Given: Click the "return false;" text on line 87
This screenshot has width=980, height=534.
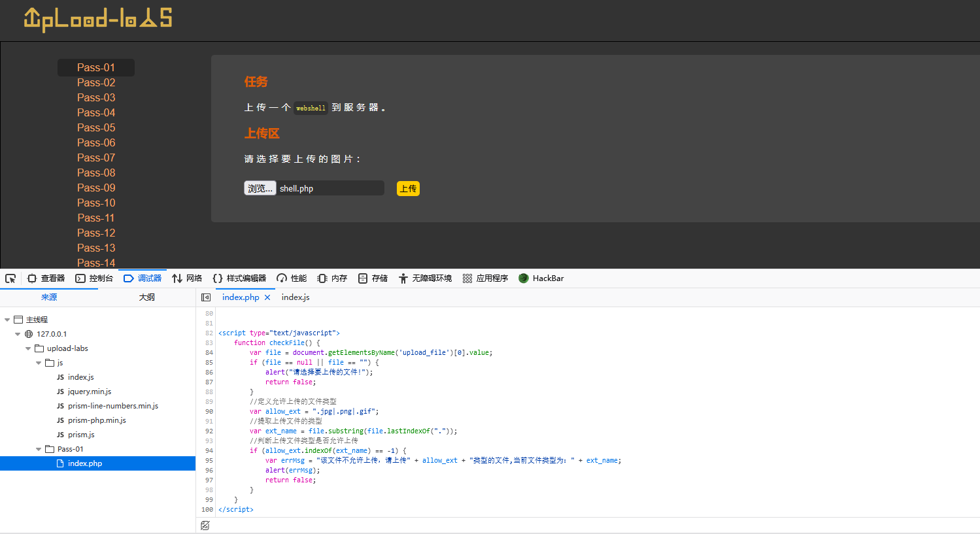Looking at the screenshot, I should [x=290, y=382].
